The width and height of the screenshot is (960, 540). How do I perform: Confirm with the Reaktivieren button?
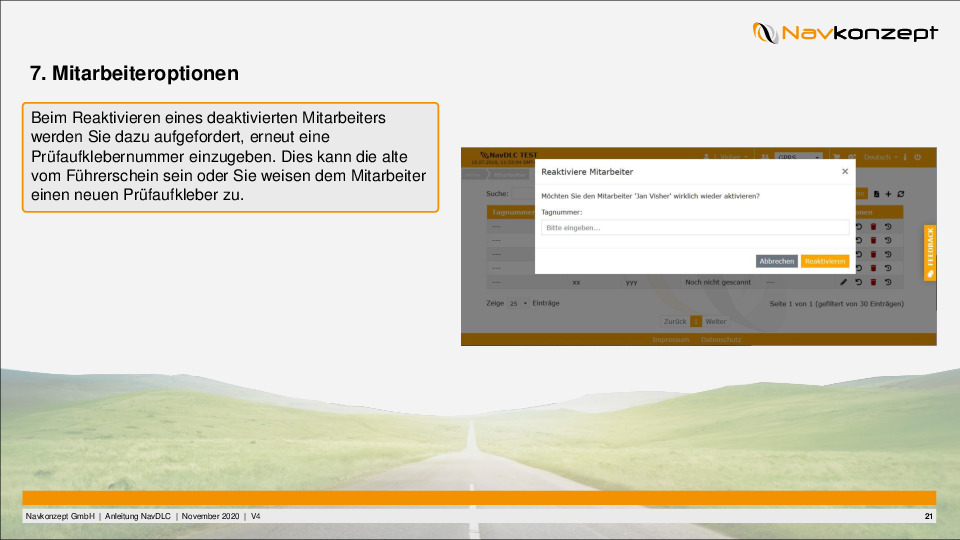825,261
